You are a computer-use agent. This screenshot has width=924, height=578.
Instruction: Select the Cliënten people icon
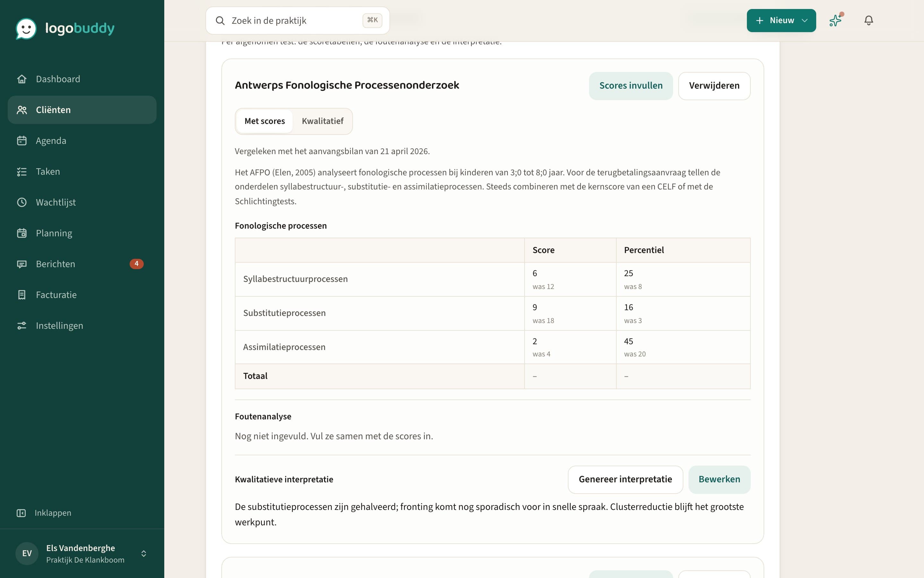click(x=22, y=110)
